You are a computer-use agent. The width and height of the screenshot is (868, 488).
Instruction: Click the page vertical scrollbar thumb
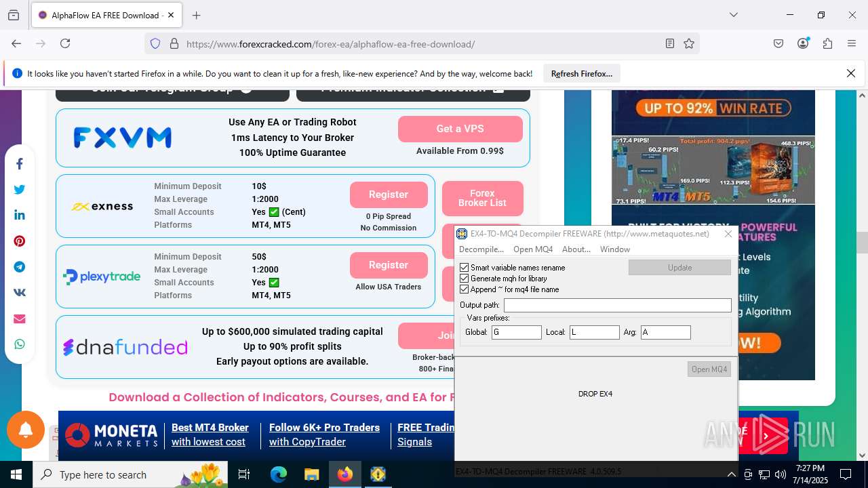point(862,242)
